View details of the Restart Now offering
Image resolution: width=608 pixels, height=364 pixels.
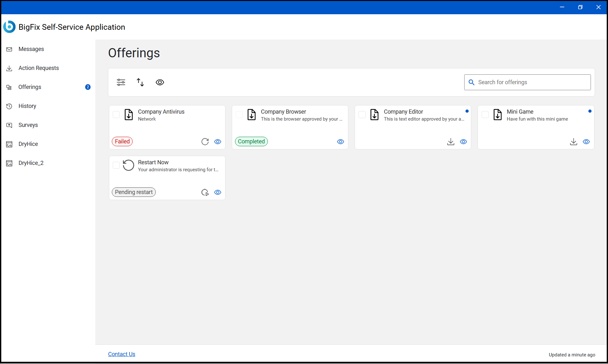tap(218, 192)
